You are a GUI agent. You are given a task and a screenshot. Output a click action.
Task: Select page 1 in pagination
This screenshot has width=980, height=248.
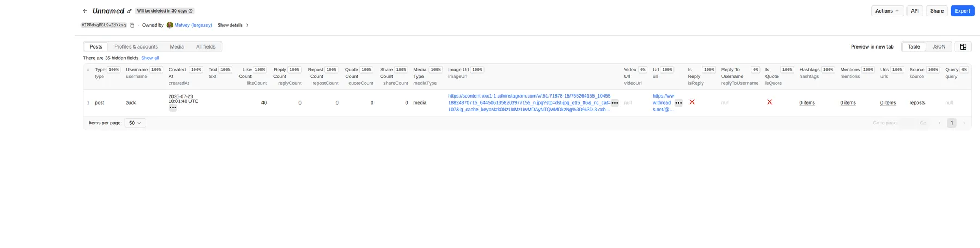(x=952, y=123)
